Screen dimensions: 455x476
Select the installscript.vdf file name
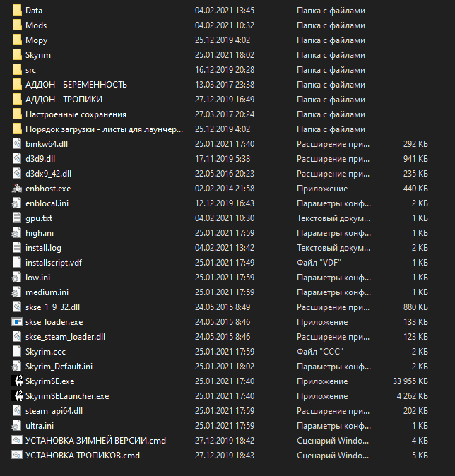pos(53,263)
